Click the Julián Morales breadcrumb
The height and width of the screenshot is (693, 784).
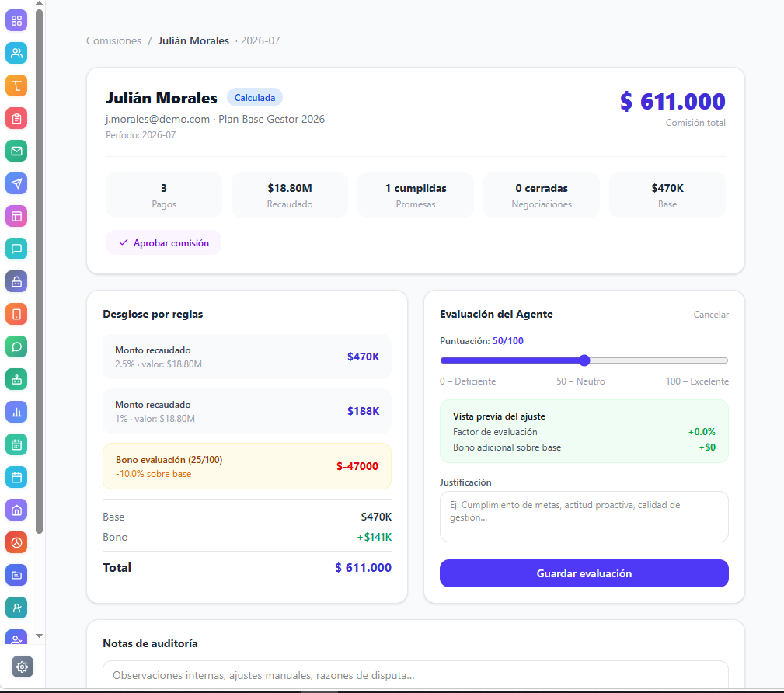(x=193, y=40)
